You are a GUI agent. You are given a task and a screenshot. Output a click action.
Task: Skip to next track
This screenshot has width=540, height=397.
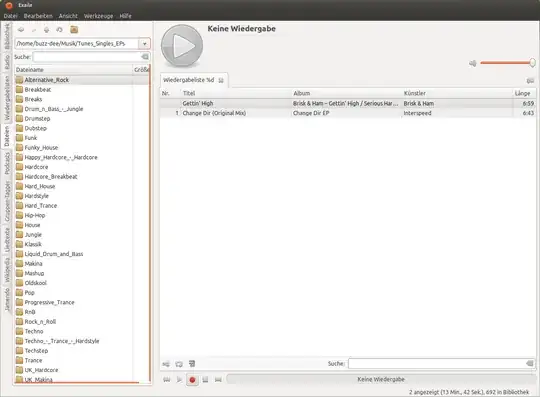[218, 379]
